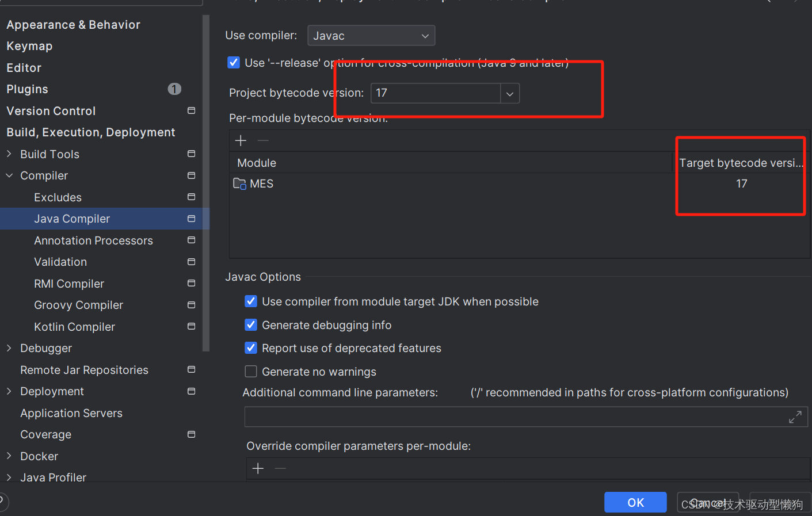This screenshot has width=812, height=516.
Task: Open Remote Jar Repositories settings page
Action: coord(84,370)
